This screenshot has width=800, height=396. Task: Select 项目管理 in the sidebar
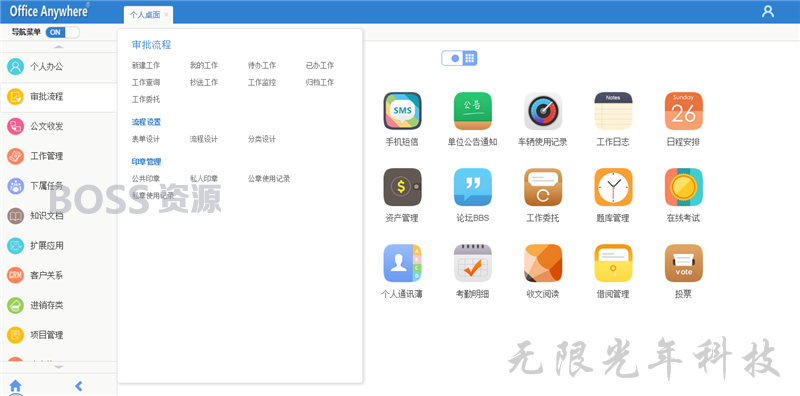click(59, 335)
